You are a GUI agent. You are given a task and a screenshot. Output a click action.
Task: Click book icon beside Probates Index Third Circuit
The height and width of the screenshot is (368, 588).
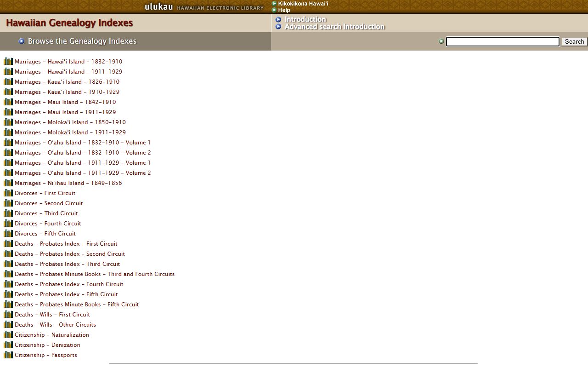point(8,264)
